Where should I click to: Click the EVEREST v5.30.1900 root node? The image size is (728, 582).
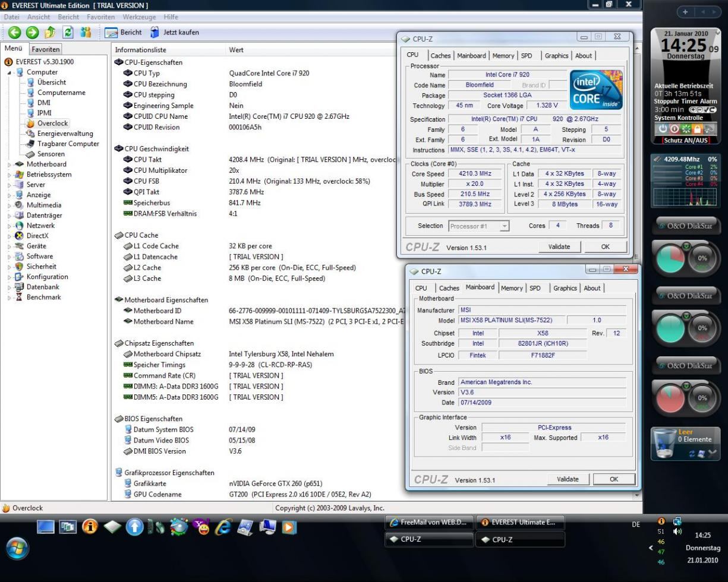click(x=39, y=62)
